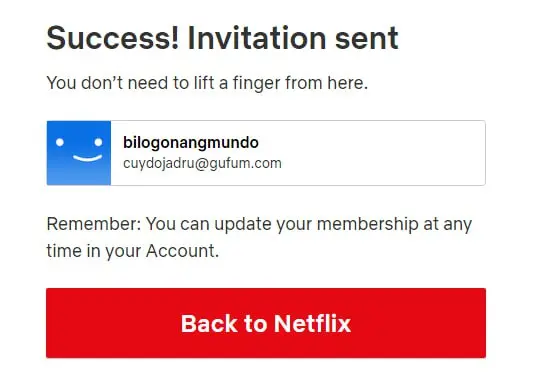Click the avatar's left eye dot
Image resolution: width=550 pixels, height=385 pixels.
(x=60, y=142)
